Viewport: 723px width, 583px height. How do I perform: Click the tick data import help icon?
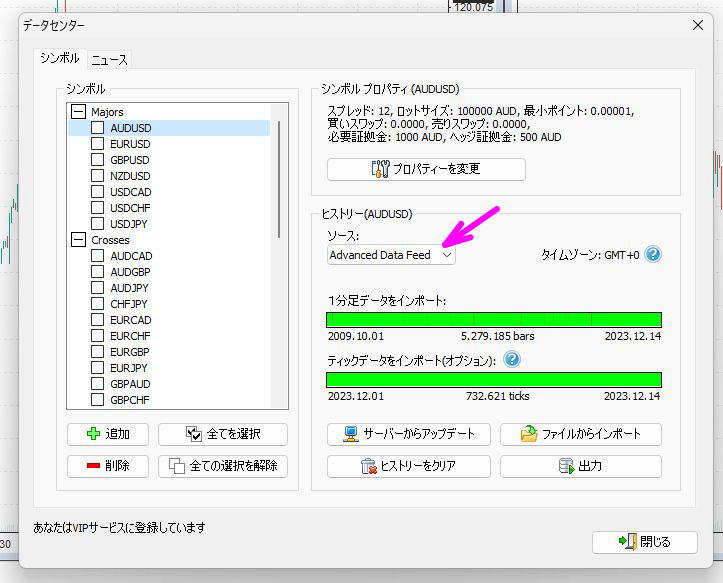coord(512,359)
